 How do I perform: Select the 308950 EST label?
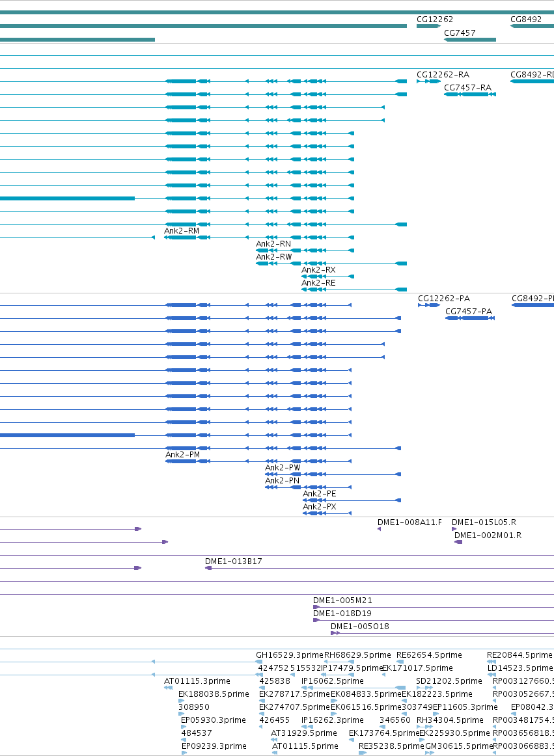[x=194, y=707]
